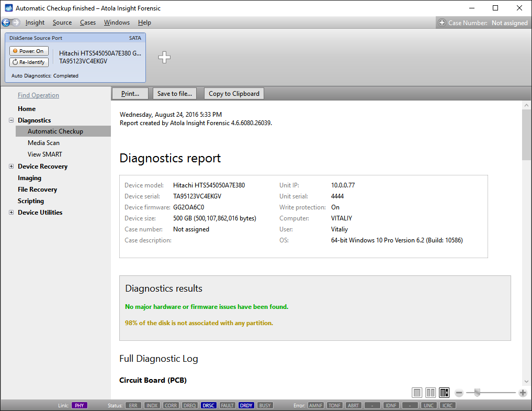
Task: Expand the Device Recovery section
Action: (x=12, y=166)
